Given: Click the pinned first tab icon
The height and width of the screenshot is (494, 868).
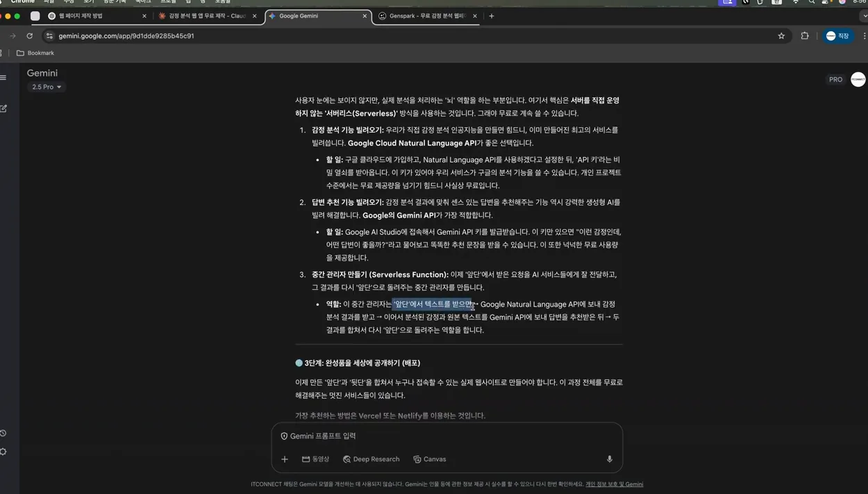Looking at the screenshot, I should point(35,16).
